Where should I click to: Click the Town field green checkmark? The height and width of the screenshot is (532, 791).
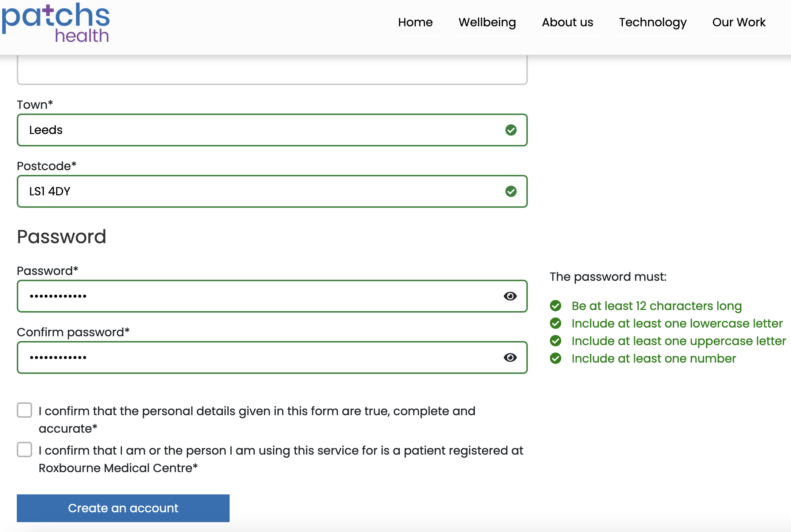[x=511, y=130]
